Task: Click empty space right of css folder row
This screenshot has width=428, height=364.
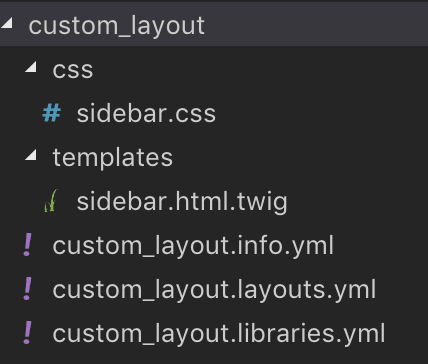Action: [260, 69]
